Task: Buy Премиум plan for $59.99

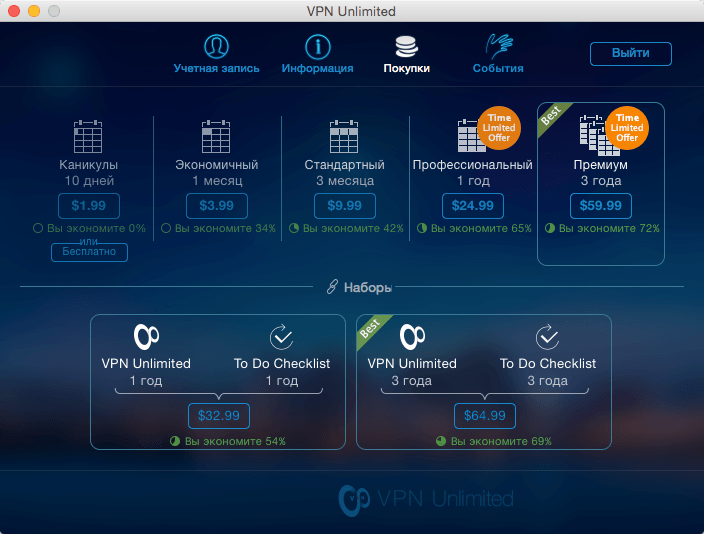Action: pyautogui.click(x=601, y=206)
